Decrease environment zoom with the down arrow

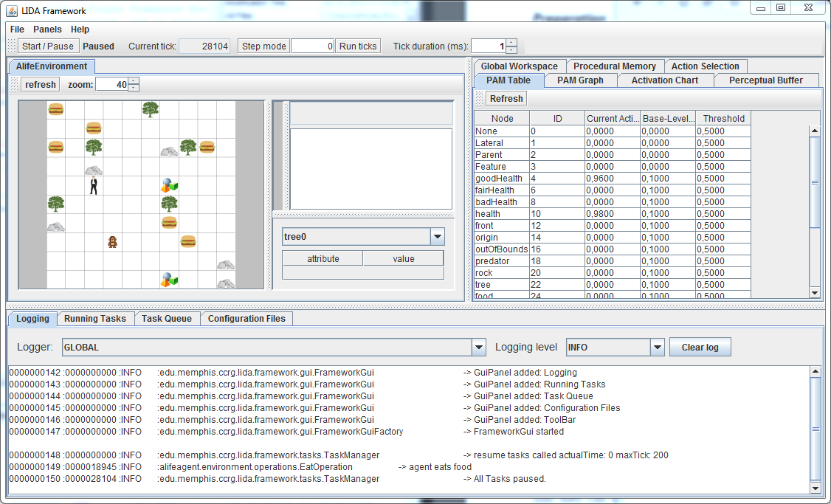click(134, 88)
